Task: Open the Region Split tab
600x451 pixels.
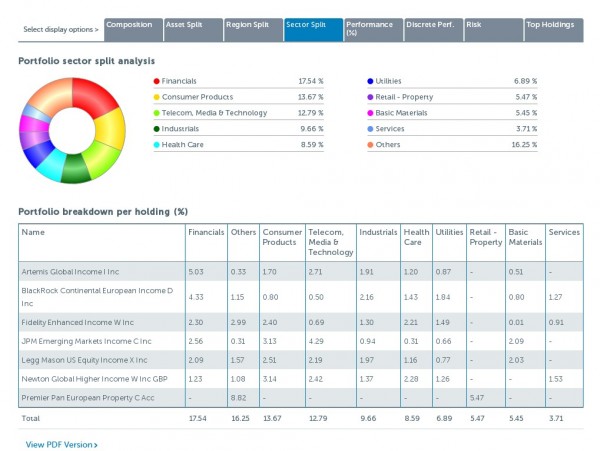Action: click(253, 29)
